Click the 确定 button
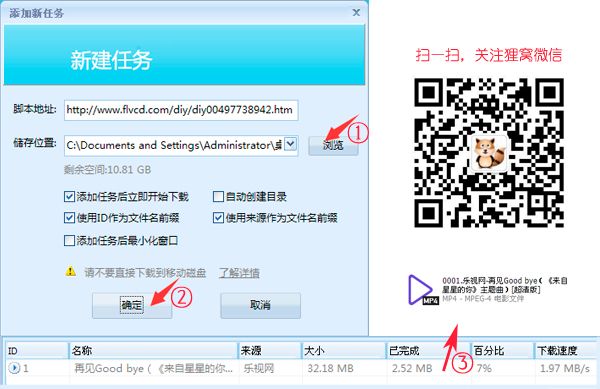The width and height of the screenshot is (600, 389). 132,305
